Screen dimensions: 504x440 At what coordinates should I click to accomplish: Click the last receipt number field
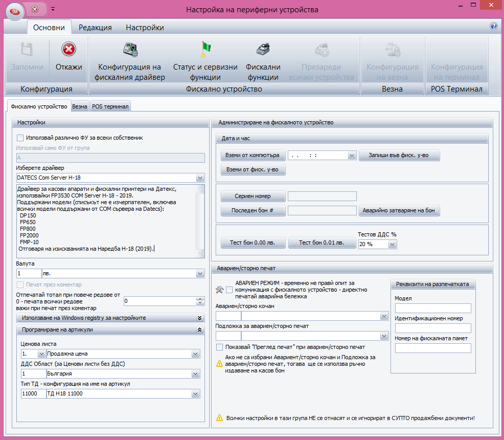322,210
